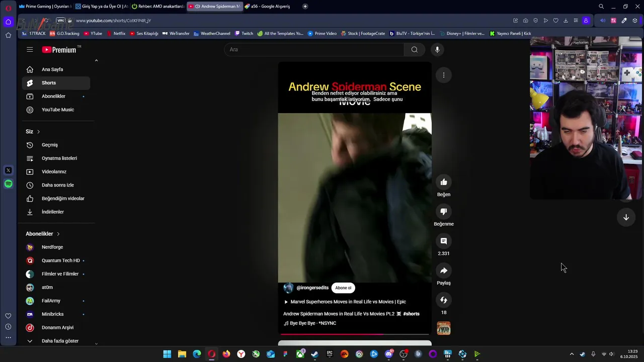The height and width of the screenshot is (362, 644).
Task: Click the Ara search field
Action: [x=314, y=49]
